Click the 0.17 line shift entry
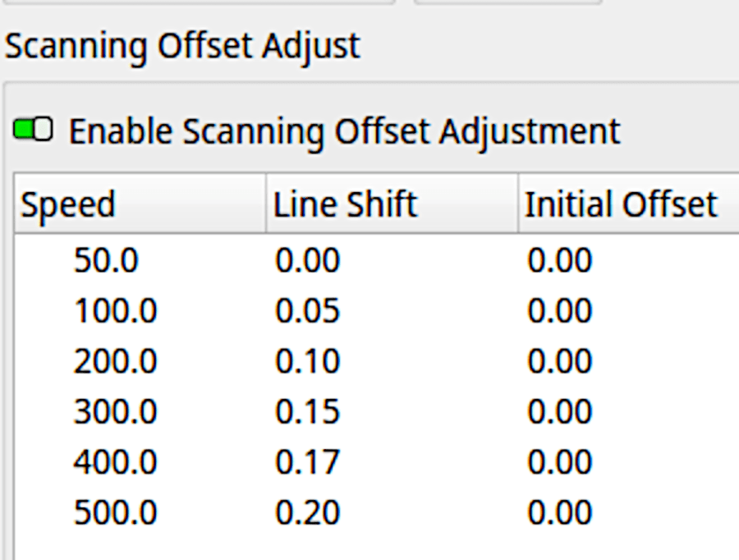Screen dimensions: 739x560 [306, 461]
